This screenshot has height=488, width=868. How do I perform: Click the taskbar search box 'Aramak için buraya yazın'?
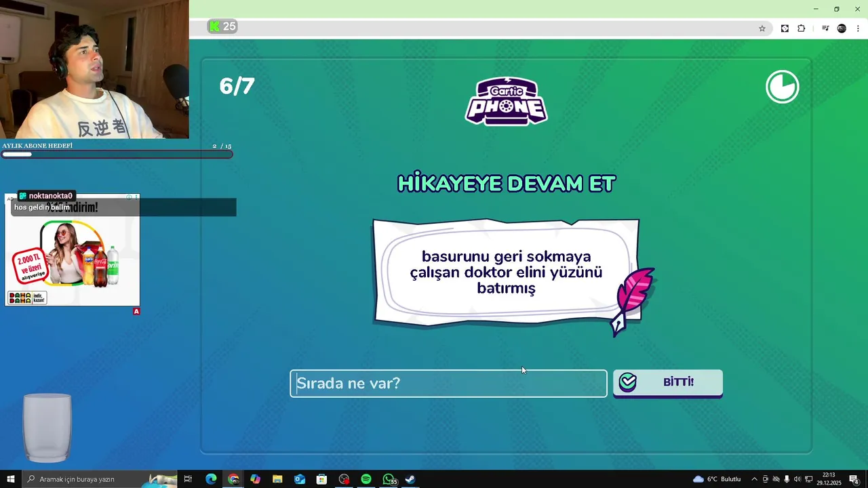100,479
